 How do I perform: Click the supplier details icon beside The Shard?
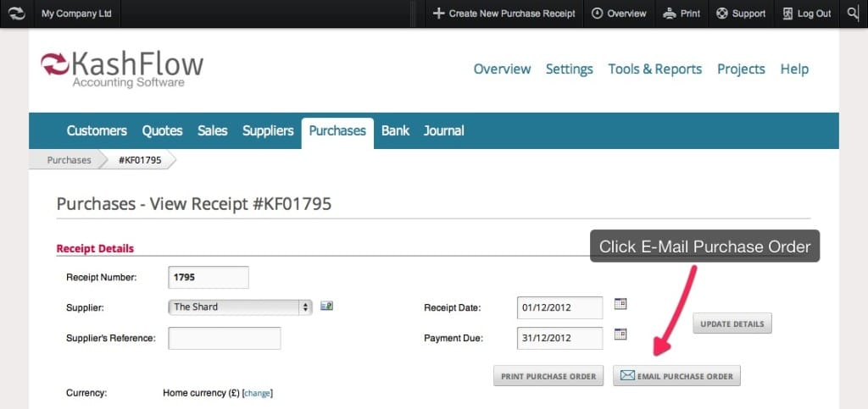[x=326, y=307]
